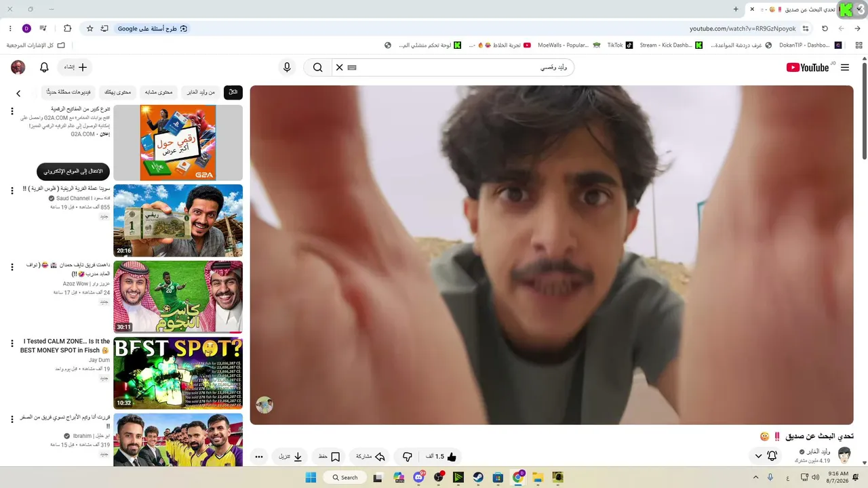Open options for Jay Dum video

click(x=12, y=344)
